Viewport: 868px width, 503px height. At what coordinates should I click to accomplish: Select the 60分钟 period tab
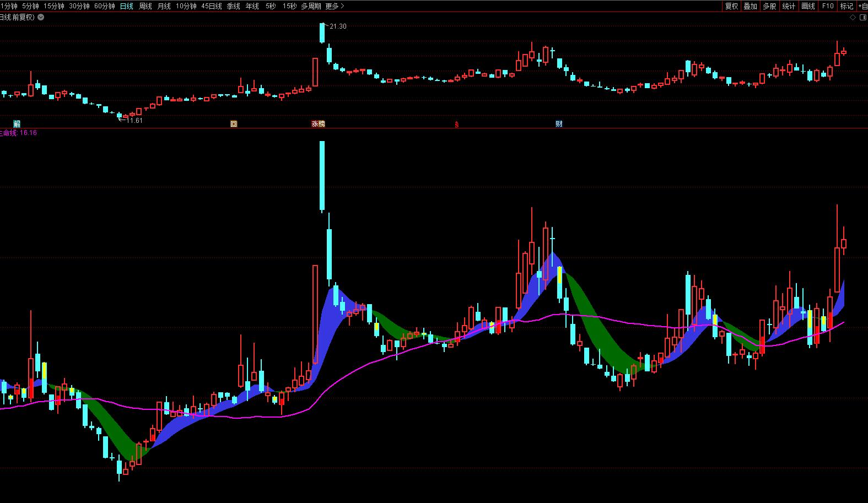click(105, 6)
